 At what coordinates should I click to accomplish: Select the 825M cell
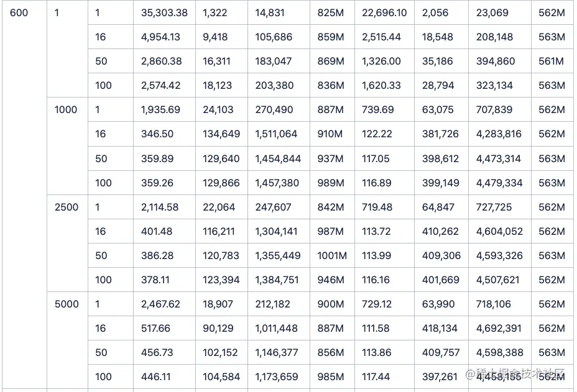tap(331, 12)
